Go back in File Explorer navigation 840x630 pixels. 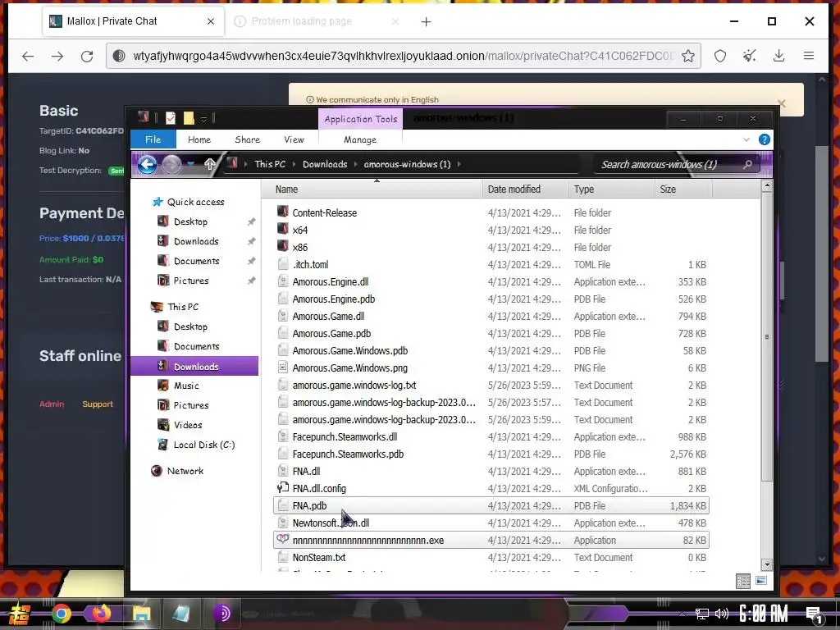pos(148,164)
